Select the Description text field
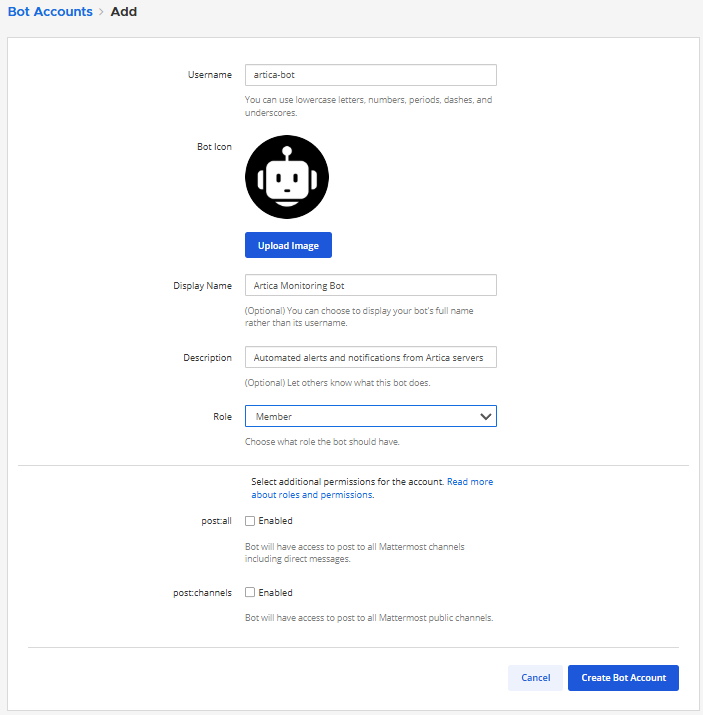Viewport: 703px width, 715px height. click(x=370, y=357)
